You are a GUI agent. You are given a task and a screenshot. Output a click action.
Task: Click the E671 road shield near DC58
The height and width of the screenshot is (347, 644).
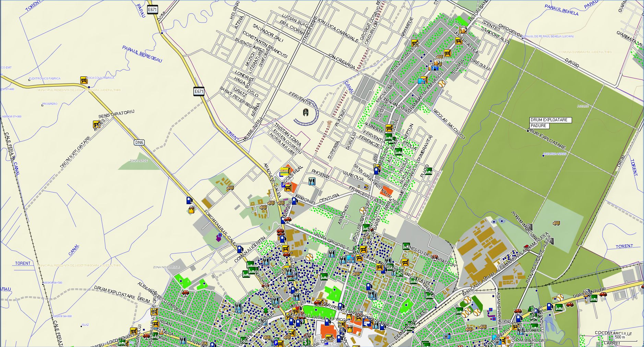pyautogui.click(x=152, y=10)
